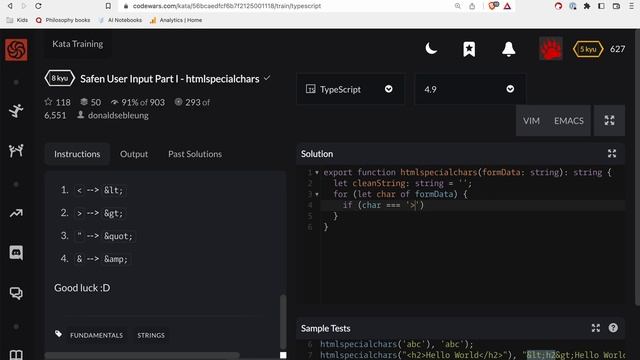Expand the Sample Tests panel
Image resolution: width=640 pixels, height=360 pixels.
coord(596,328)
